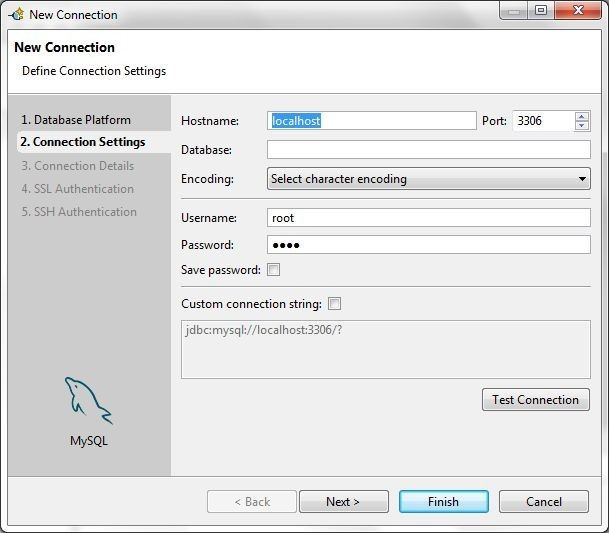Click into the Port field showing 3306
Screen dimensions: 609x533
click(x=543, y=121)
